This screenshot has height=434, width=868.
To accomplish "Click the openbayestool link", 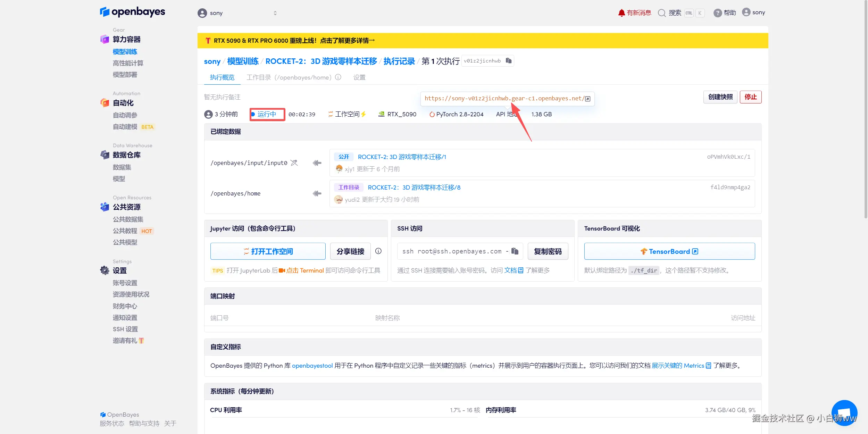I will pyautogui.click(x=312, y=365).
